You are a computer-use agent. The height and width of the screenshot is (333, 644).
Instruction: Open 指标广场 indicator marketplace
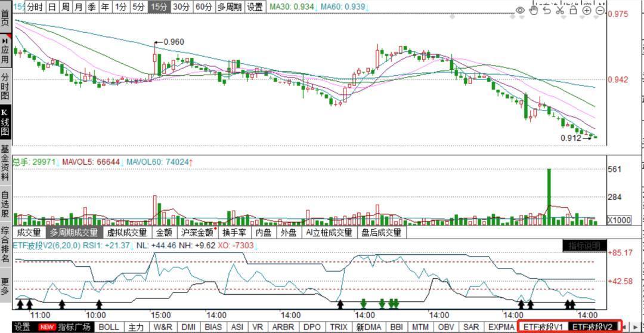point(74,327)
